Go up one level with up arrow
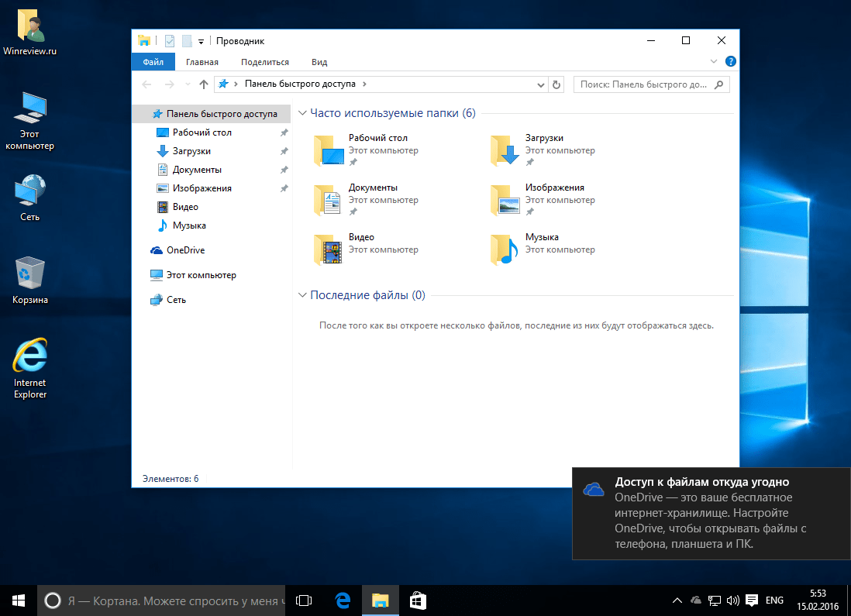Image resolution: width=851 pixels, height=616 pixels. [x=204, y=84]
